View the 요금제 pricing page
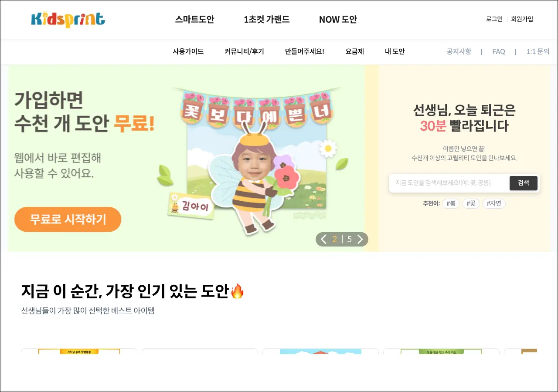The width and height of the screenshot is (558, 392). click(x=355, y=51)
